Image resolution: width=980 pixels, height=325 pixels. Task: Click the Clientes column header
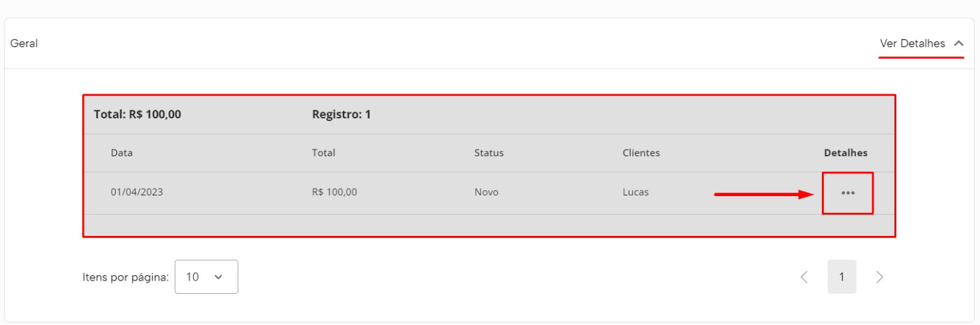tap(641, 153)
